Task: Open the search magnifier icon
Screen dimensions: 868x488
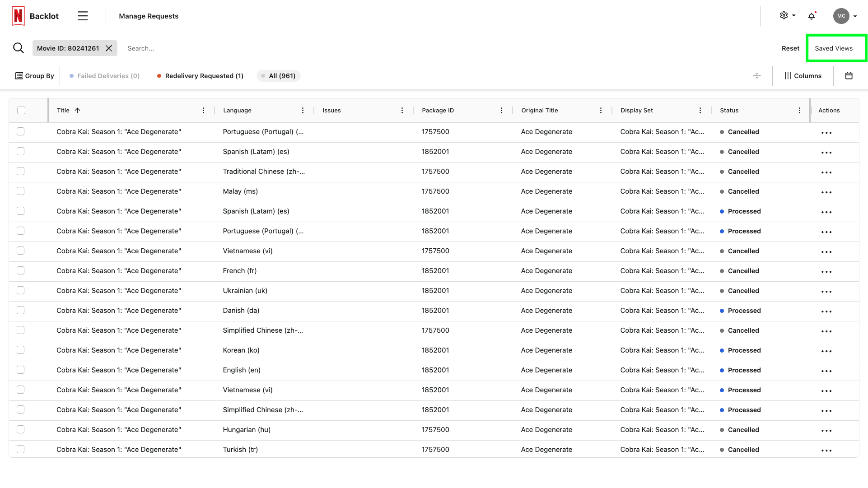Action: [19, 47]
